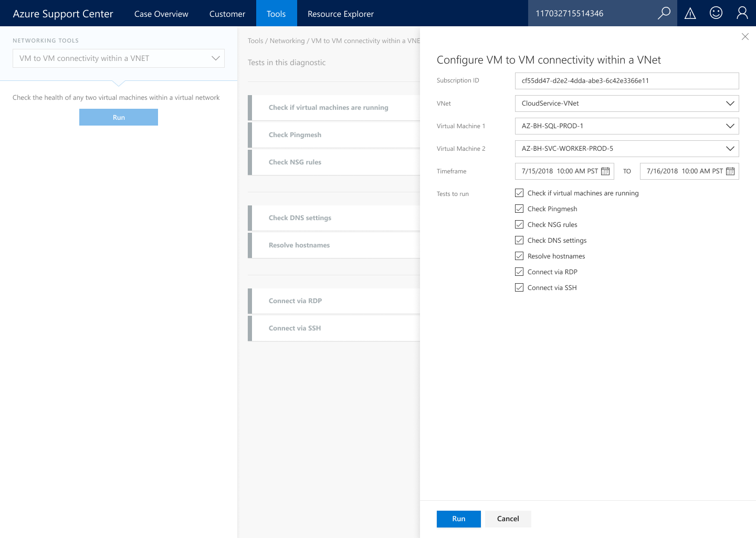756x538 pixels.
Task: Click the Tests to run label
Action: point(453,194)
